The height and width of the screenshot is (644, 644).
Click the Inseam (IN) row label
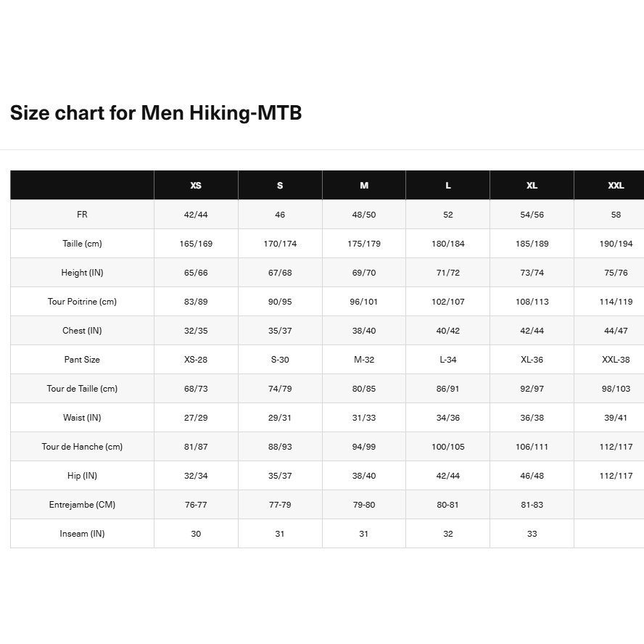point(82,534)
